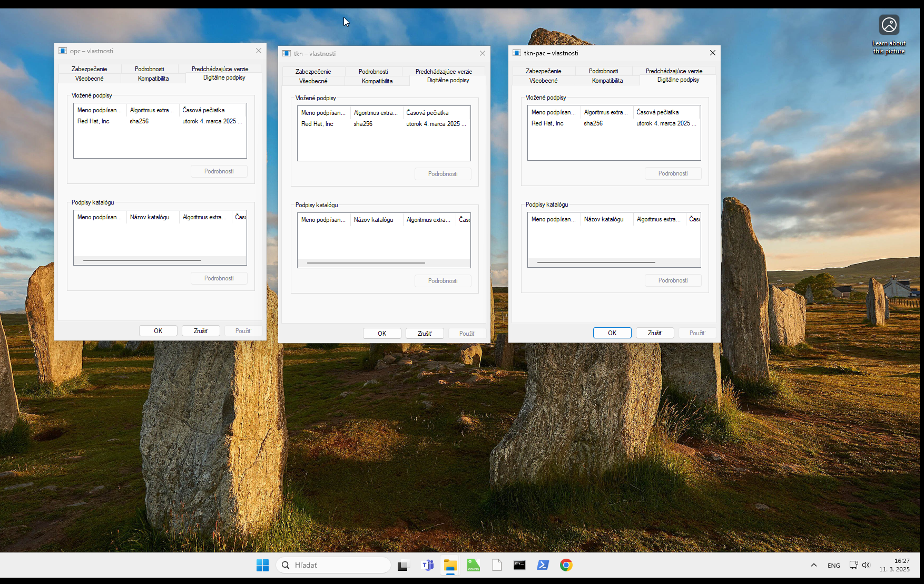924x584 pixels.
Task: Open the volume control in system tray
Action: tap(866, 565)
